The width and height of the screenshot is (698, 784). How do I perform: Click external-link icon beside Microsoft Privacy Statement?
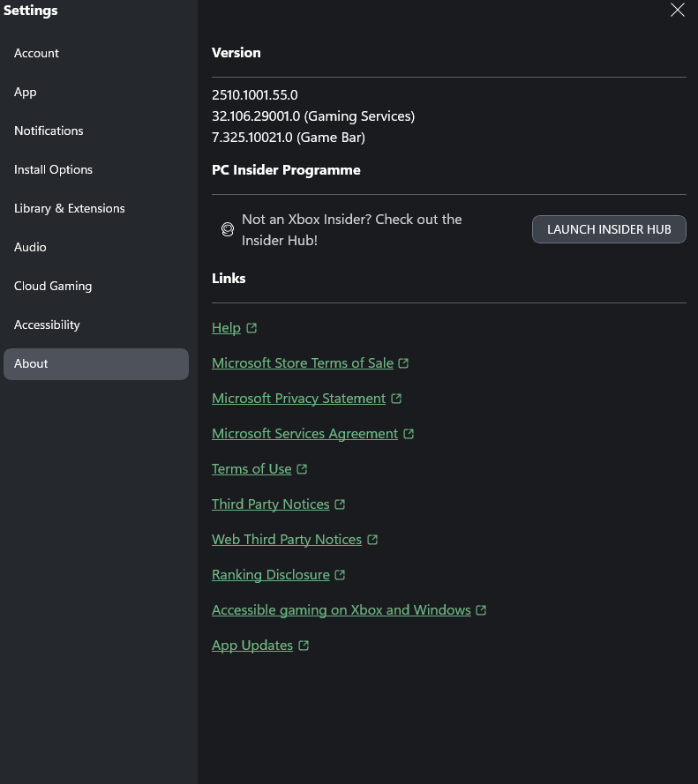tap(396, 399)
